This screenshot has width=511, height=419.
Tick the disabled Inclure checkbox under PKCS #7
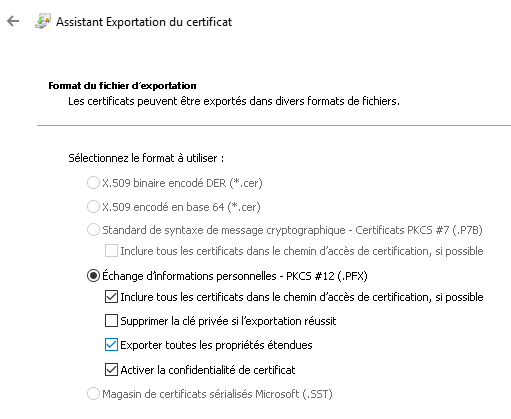(x=111, y=251)
